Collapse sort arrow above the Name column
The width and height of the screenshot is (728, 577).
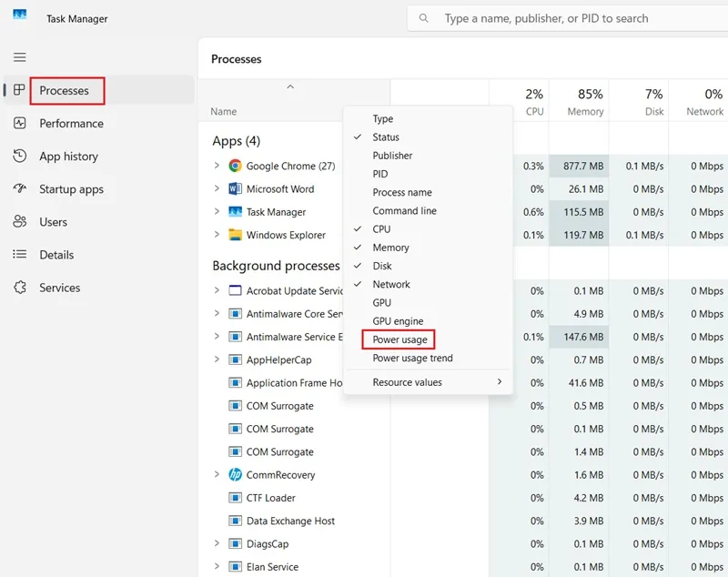290,86
